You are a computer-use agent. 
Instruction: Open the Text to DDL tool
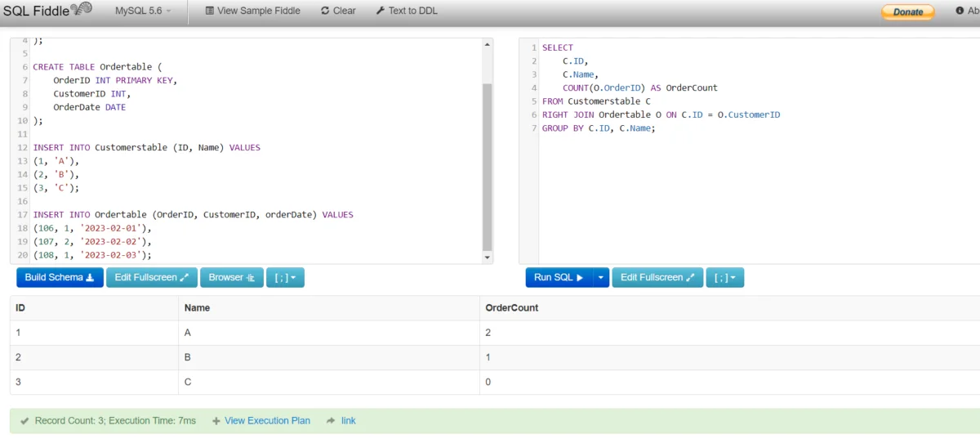pos(407,11)
